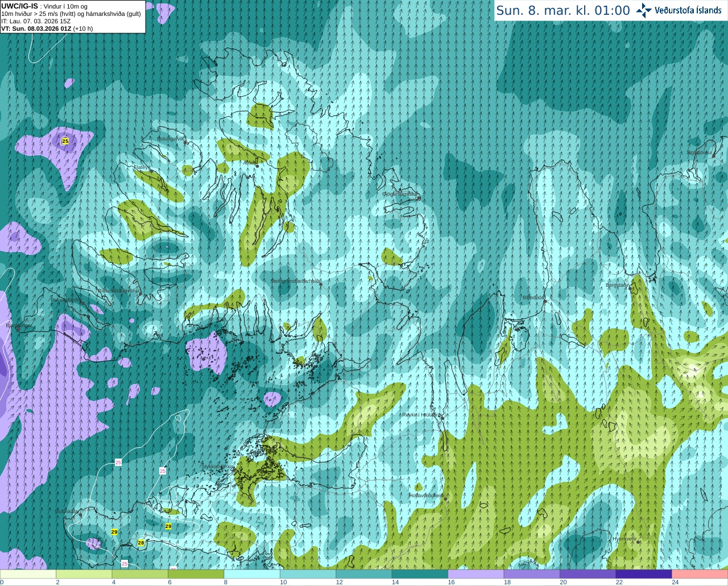The width and height of the screenshot is (728, 586).
Task: Click the Flateyri station label
Action: coord(142,167)
